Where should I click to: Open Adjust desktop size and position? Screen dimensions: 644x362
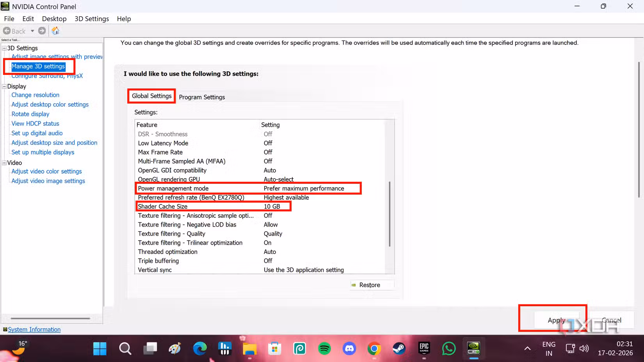54,143
